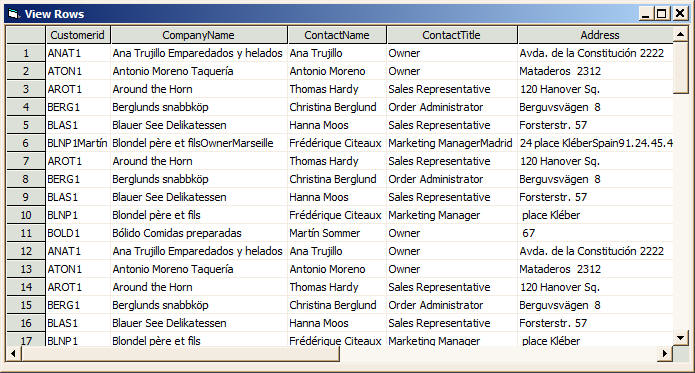Select row header 2

[x=26, y=71]
